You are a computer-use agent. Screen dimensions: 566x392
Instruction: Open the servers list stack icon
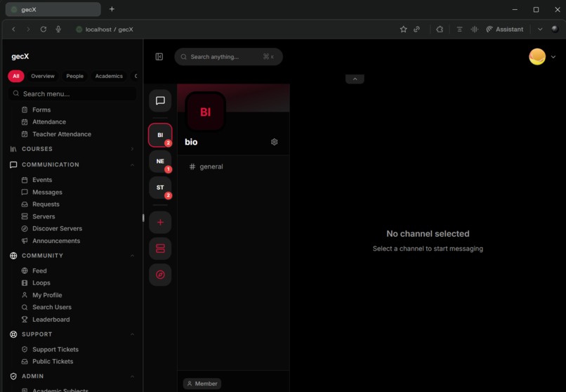(x=160, y=249)
